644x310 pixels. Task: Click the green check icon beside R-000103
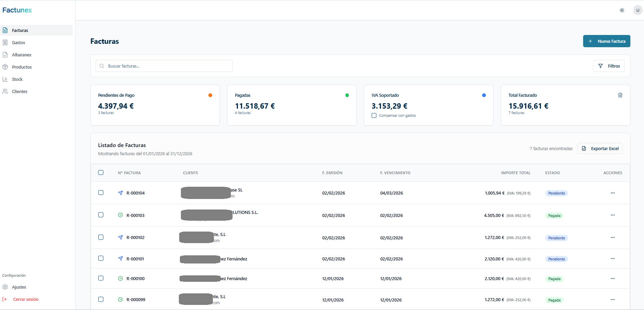[x=120, y=215]
